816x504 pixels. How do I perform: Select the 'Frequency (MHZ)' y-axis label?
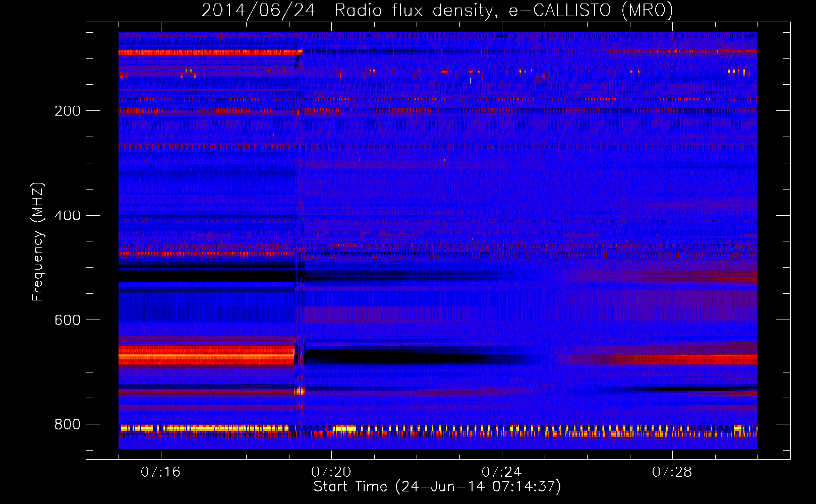(x=38, y=242)
